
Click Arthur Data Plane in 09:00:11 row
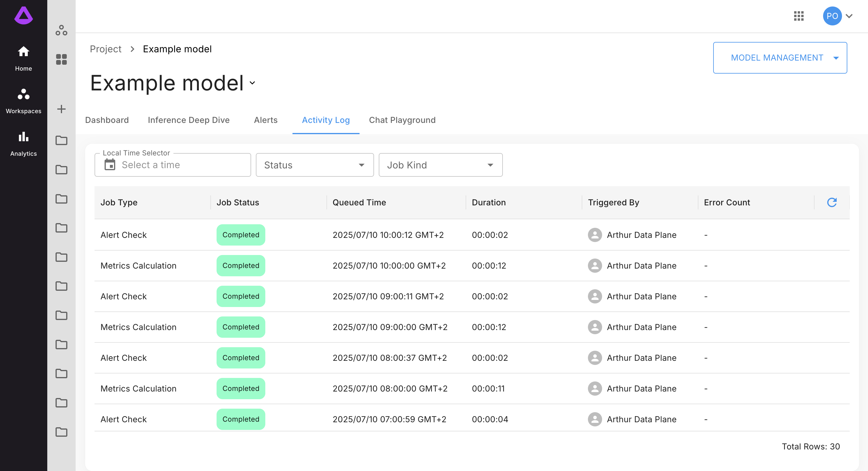coord(642,296)
